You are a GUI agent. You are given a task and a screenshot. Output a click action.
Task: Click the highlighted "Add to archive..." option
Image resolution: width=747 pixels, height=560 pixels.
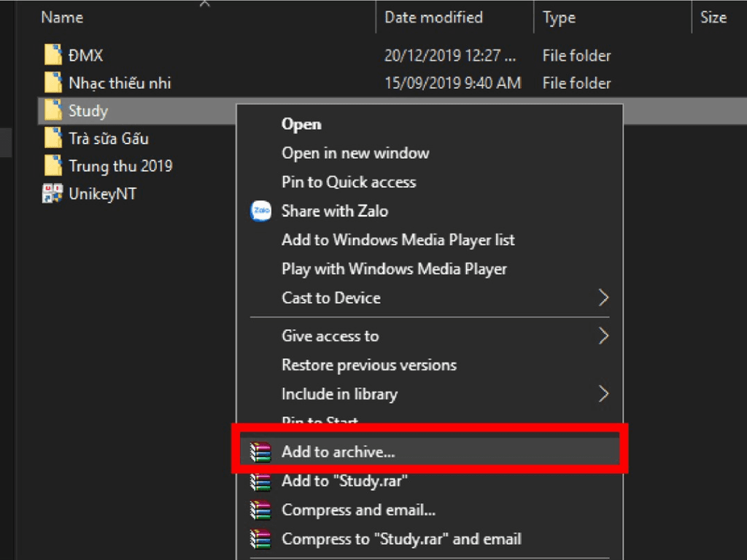click(338, 452)
